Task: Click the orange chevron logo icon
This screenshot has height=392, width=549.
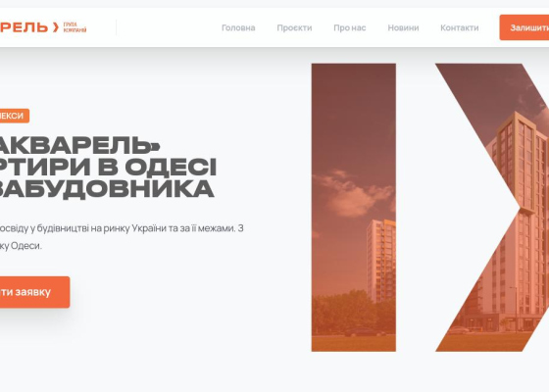Action: 56,27
